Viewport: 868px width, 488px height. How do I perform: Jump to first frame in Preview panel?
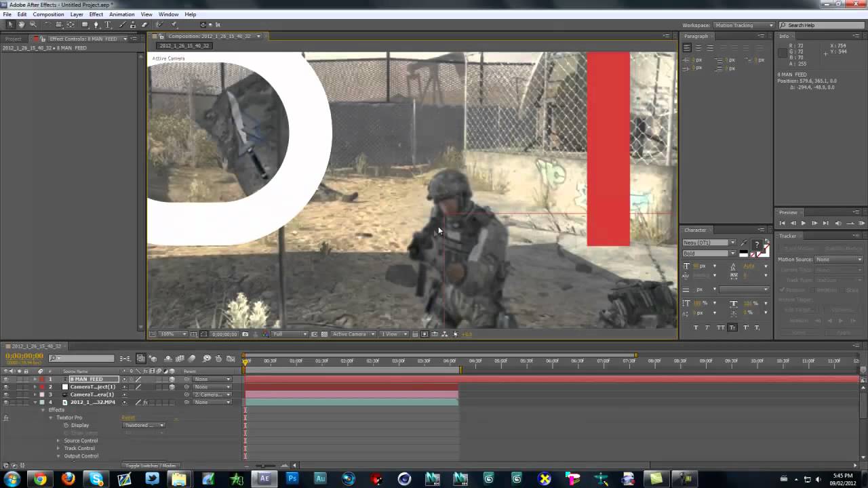tap(782, 223)
